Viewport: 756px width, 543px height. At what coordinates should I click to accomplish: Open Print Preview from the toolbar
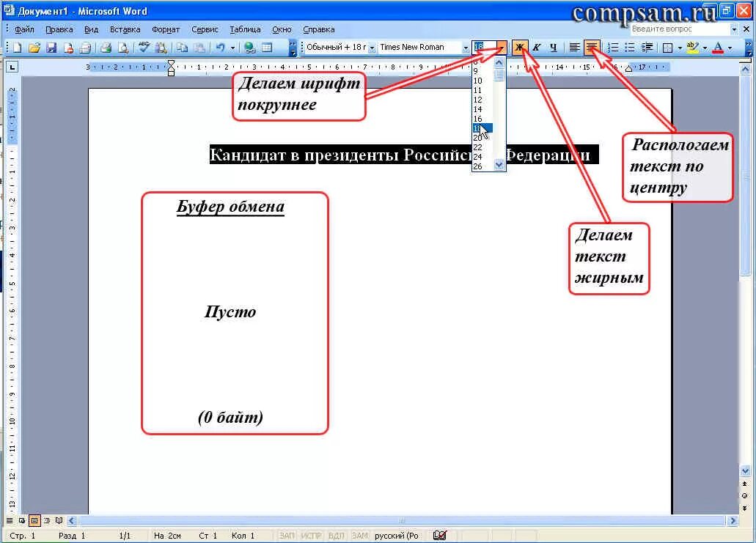click(123, 47)
